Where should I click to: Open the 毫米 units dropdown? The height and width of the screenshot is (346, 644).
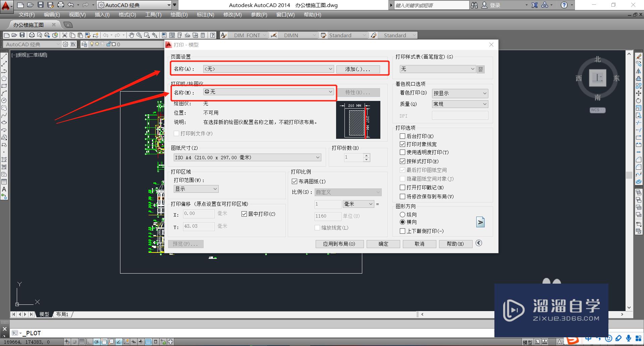pos(358,204)
